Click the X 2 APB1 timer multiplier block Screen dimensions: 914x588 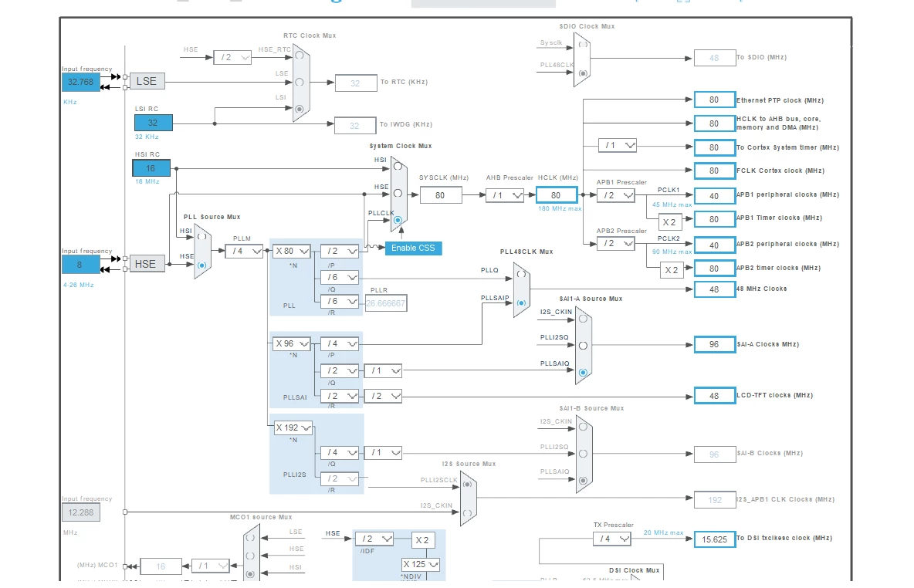click(x=669, y=222)
